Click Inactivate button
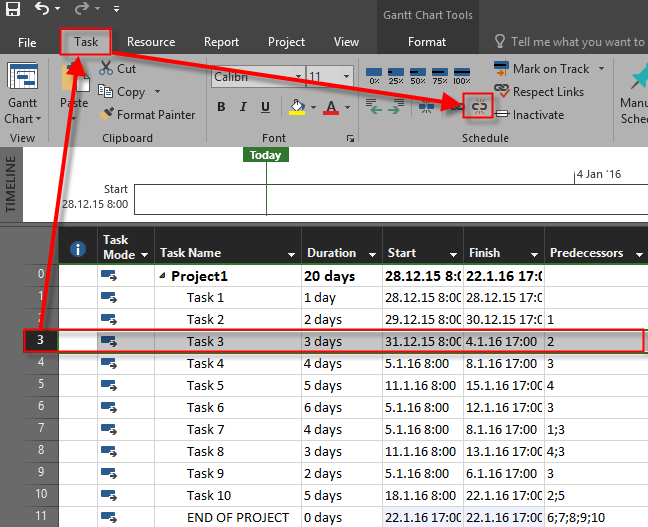The width and height of the screenshot is (648, 527). (x=528, y=115)
